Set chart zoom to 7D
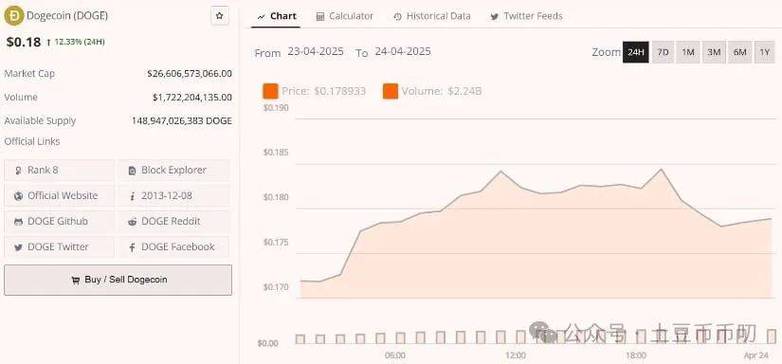The height and width of the screenshot is (364, 782). [x=663, y=52]
